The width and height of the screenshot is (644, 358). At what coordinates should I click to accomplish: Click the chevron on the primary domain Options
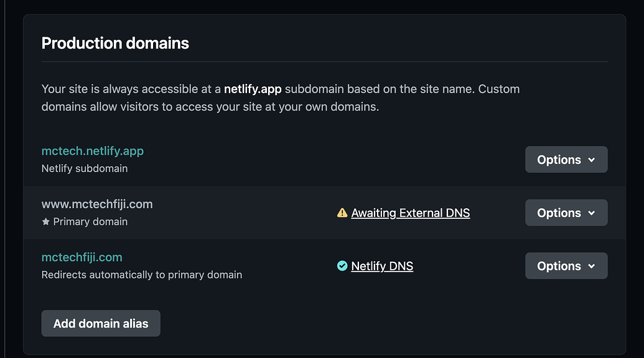(x=592, y=213)
